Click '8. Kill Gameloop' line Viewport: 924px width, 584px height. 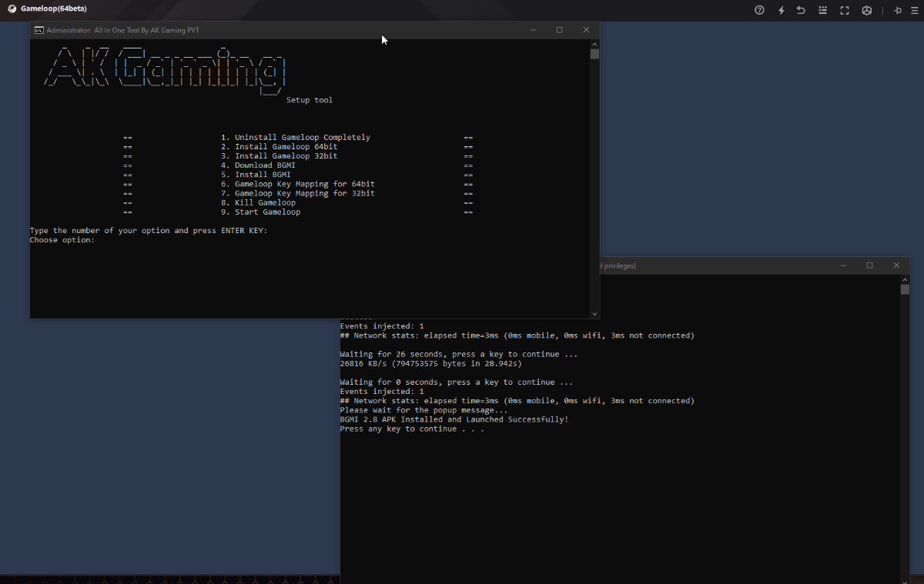(258, 203)
